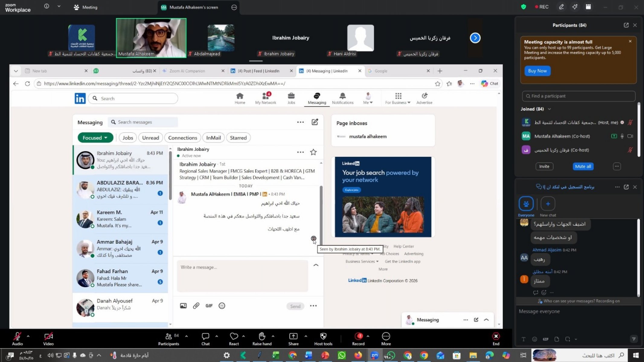The image size is (644, 362).
Task: Toggle Record button in Zoom toolbar
Action: click(x=358, y=336)
